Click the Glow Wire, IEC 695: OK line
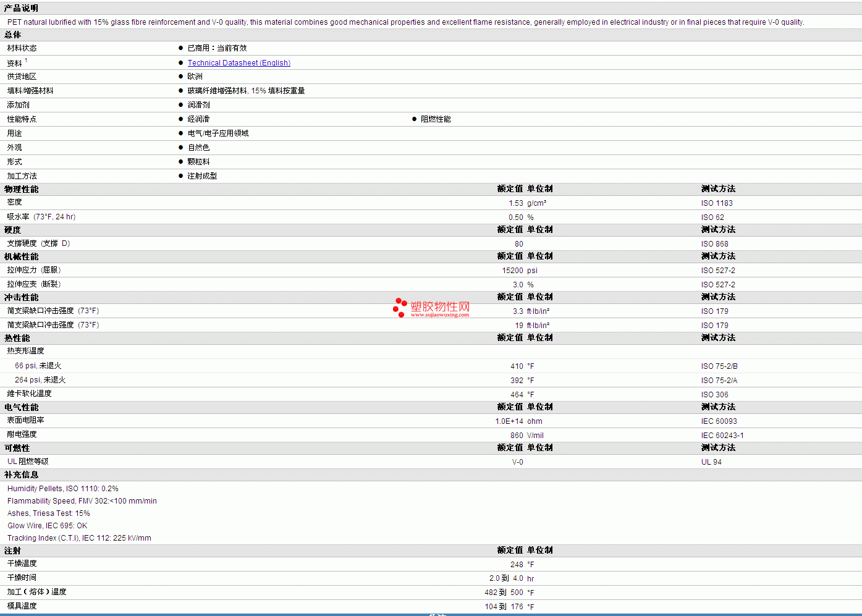The height and width of the screenshot is (616, 862). (48, 526)
